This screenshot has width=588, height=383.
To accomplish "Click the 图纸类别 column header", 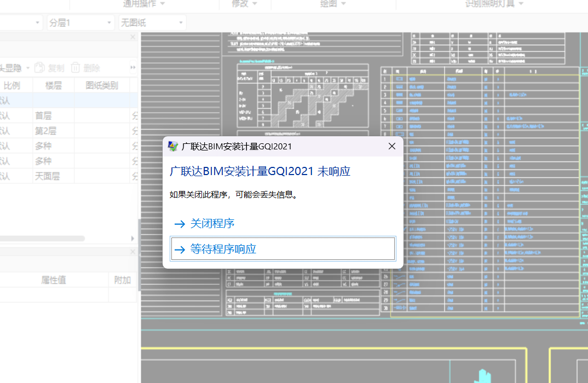I will click(x=102, y=85).
